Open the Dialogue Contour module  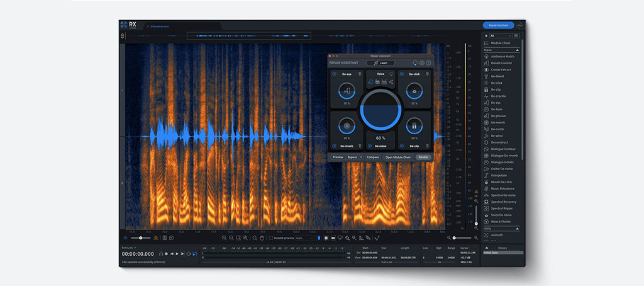pos(500,149)
